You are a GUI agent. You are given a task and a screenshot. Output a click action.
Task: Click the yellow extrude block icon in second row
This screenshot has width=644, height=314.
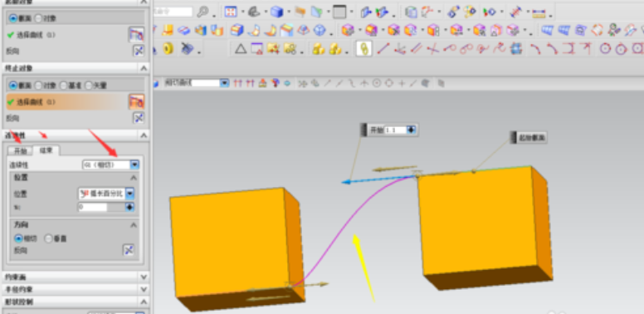pyautogui.click(x=167, y=30)
